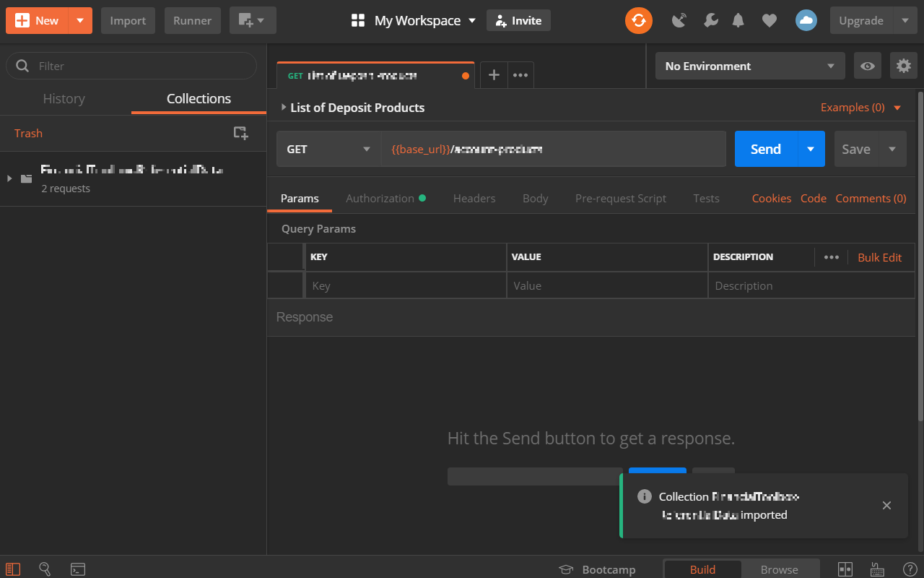Open the Body tab

pos(536,198)
